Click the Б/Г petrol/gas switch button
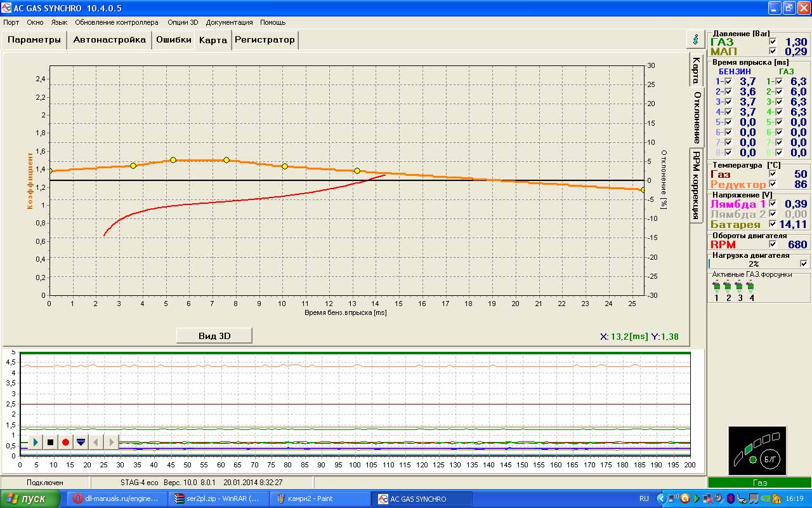The height and width of the screenshot is (508, 812). [771, 459]
